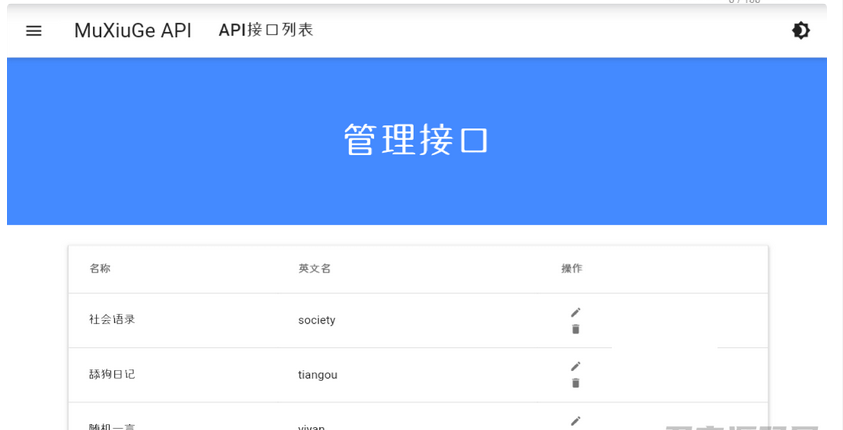Click the tiangou English name cell
Viewport: 843px width, 430px height.
tap(318, 375)
